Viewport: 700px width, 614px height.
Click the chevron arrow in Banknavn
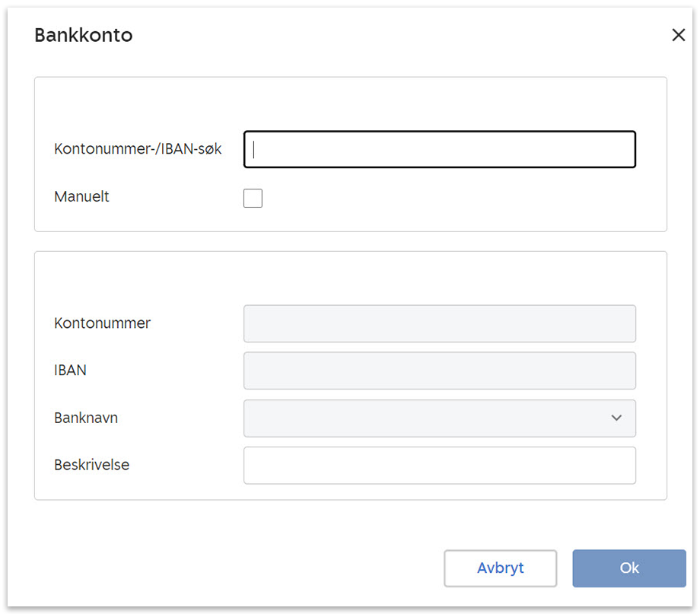tap(616, 418)
